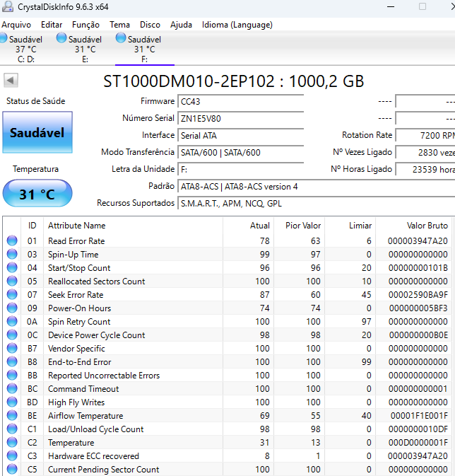Click status icon for Vendor Specific
This screenshot has width=455, height=476.
(12, 348)
